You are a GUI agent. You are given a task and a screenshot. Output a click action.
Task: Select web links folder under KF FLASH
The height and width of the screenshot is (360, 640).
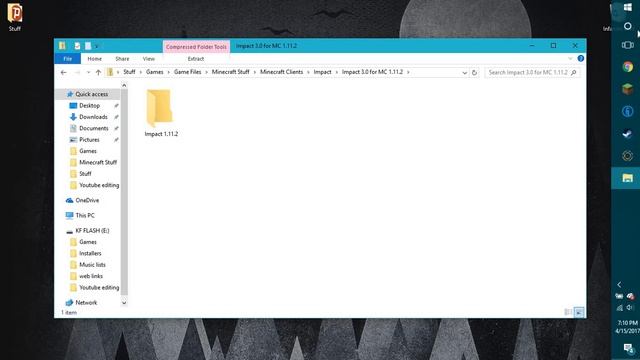(x=91, y=276)
